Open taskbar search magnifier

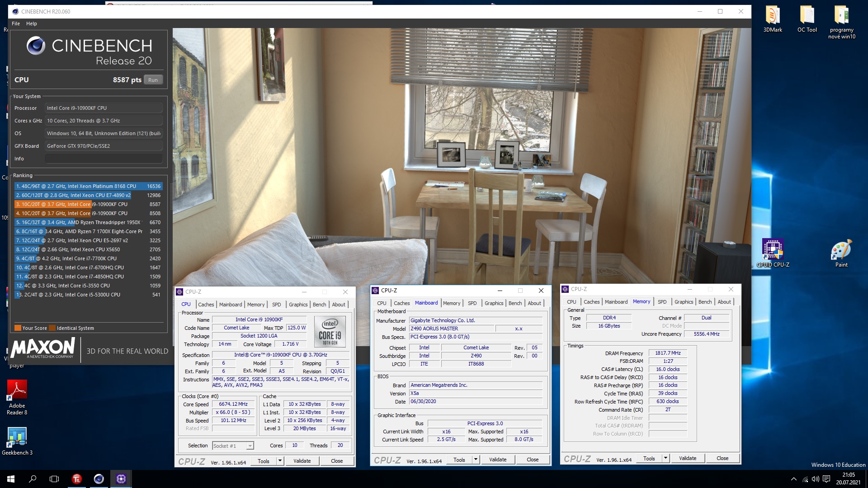coord(33,479)
